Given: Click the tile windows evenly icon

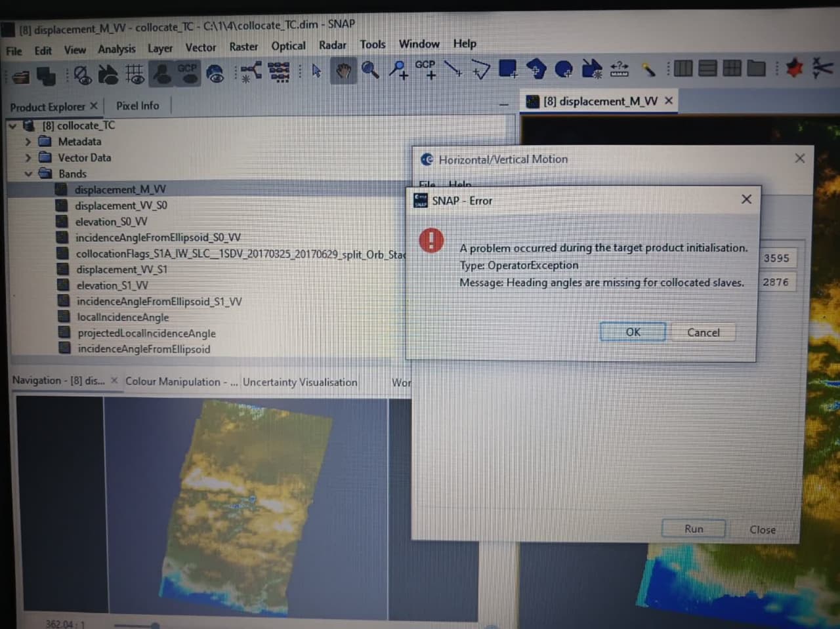Looking at the screenshot, I should coord(732,68).
